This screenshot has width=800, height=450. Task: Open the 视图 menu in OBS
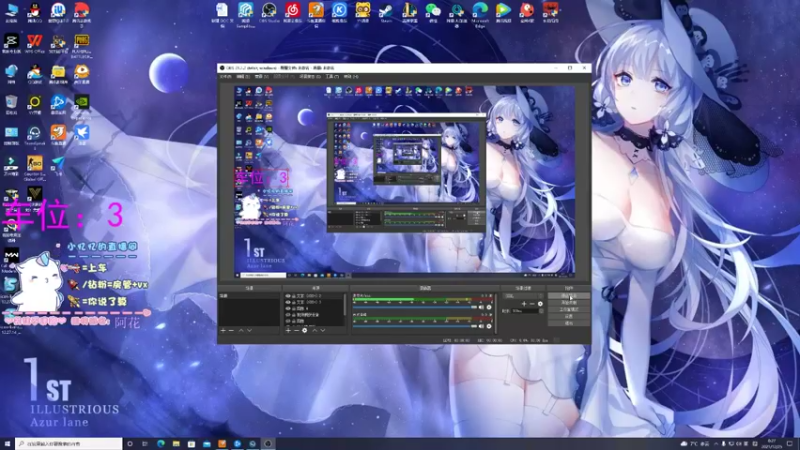261,77
